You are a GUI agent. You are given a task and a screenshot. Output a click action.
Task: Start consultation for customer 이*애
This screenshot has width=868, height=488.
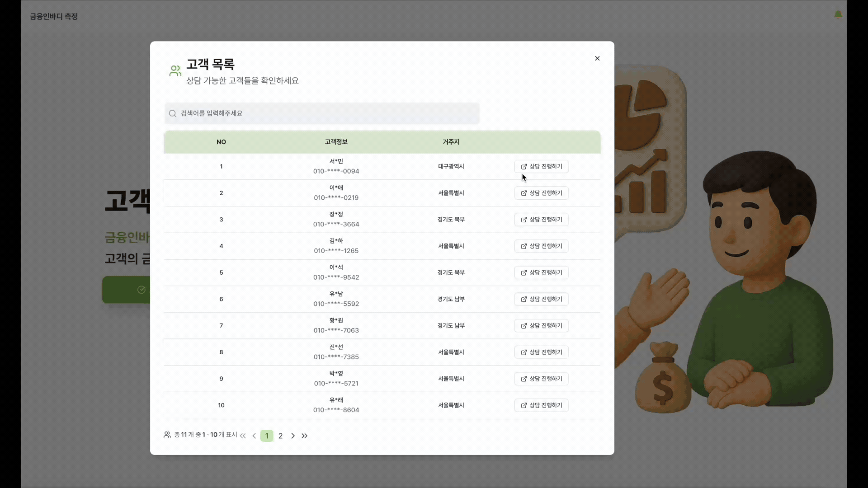coord(541,193)
